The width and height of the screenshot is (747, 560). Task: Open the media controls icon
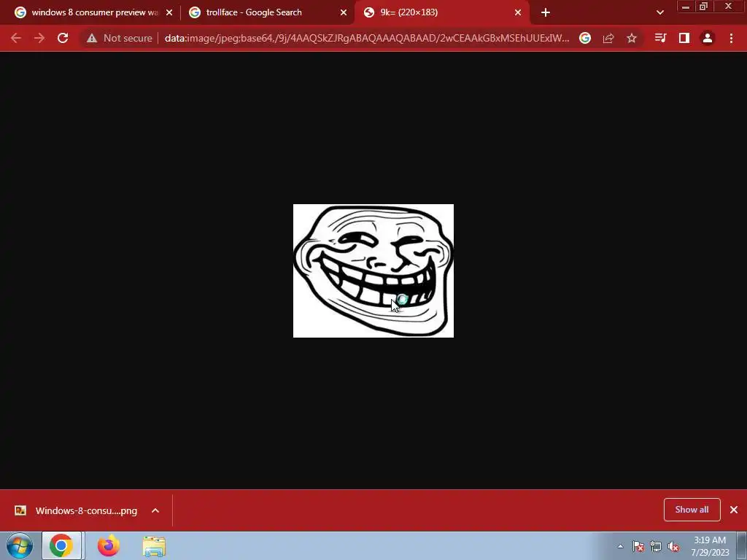(x=660, y=38)
